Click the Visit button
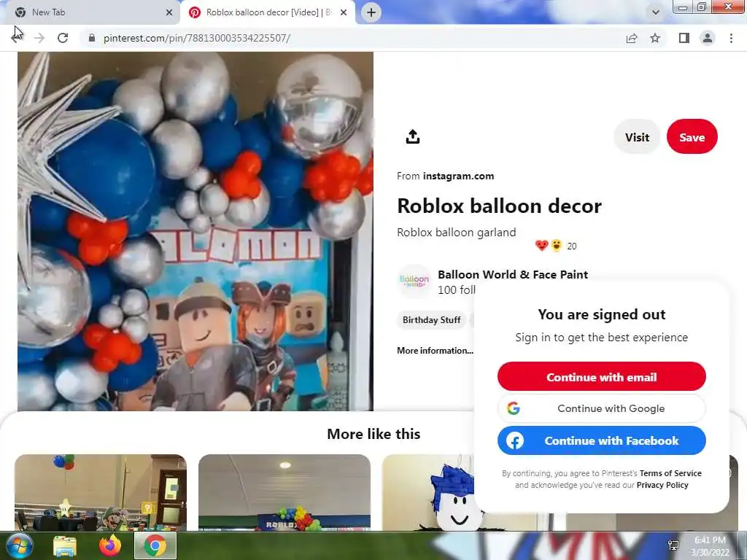The width and height of the screenshot is (747, 560). click(x=637, y=137)
